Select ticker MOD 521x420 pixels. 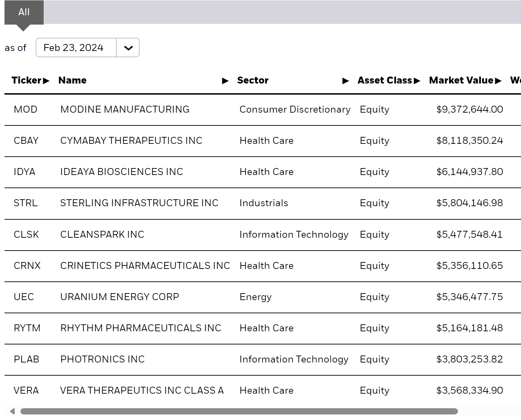tap(26, 110)
